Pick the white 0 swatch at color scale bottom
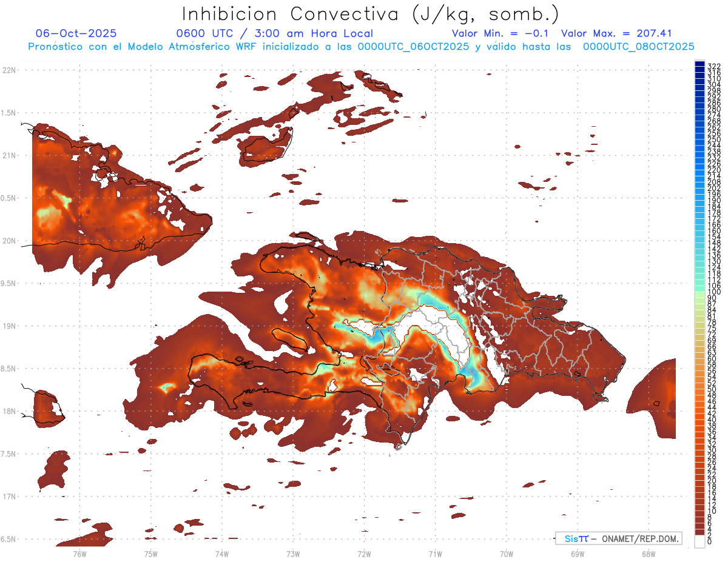This screenshot has width=728, height=562. point(699,541)
